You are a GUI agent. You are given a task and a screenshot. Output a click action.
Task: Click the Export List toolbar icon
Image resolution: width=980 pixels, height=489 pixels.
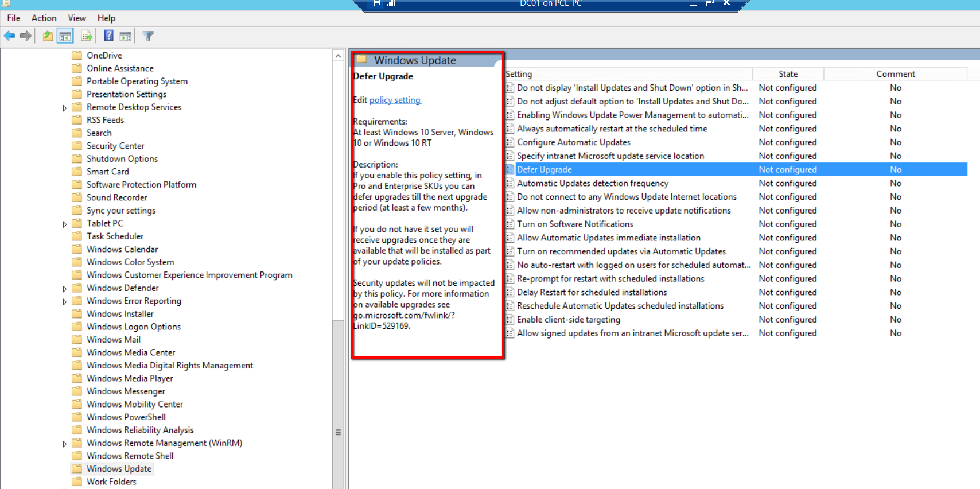[87, 36]
